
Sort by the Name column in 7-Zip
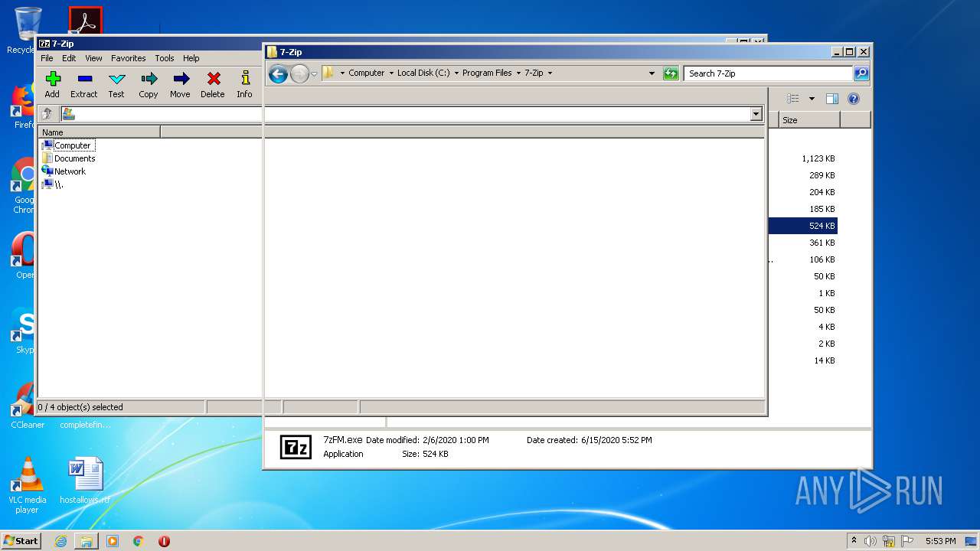point(99,132)
